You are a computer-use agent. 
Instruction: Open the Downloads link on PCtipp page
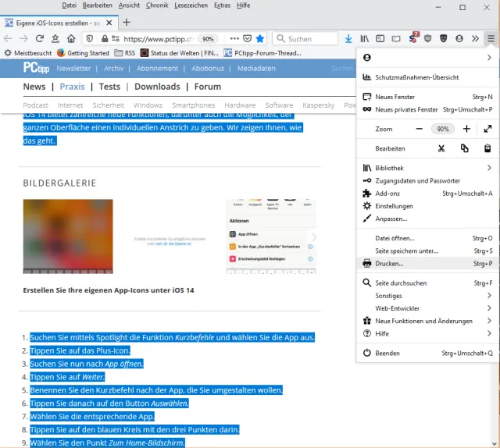[x=157, y=87]
